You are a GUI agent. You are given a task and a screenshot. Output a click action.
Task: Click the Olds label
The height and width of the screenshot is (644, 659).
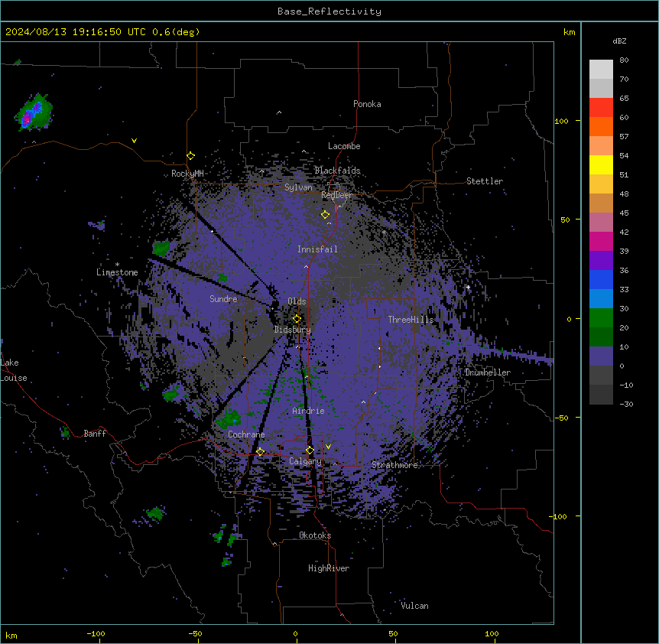[297, 301]
